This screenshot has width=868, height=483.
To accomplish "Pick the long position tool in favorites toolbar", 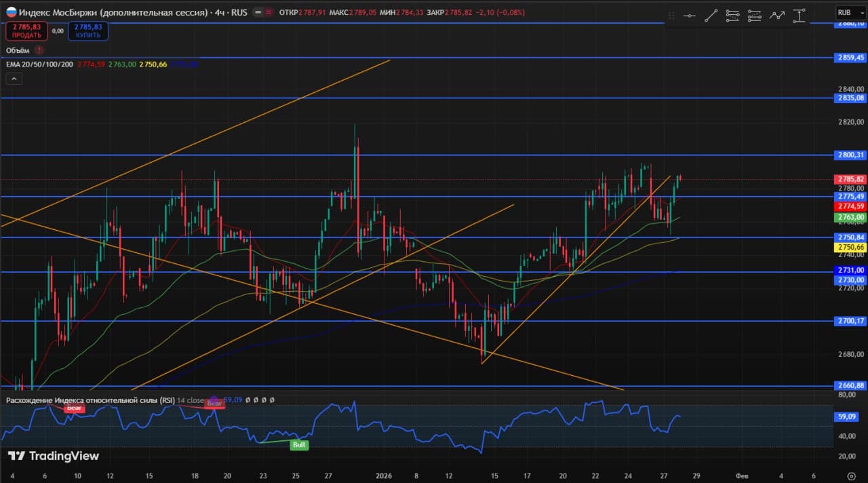I will (x=732, y=16).
